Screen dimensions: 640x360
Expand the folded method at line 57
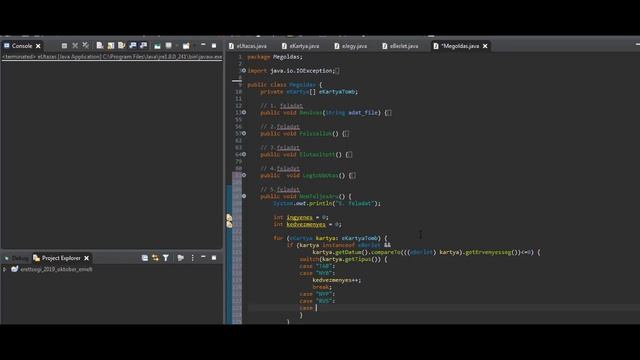click(244, 133)
